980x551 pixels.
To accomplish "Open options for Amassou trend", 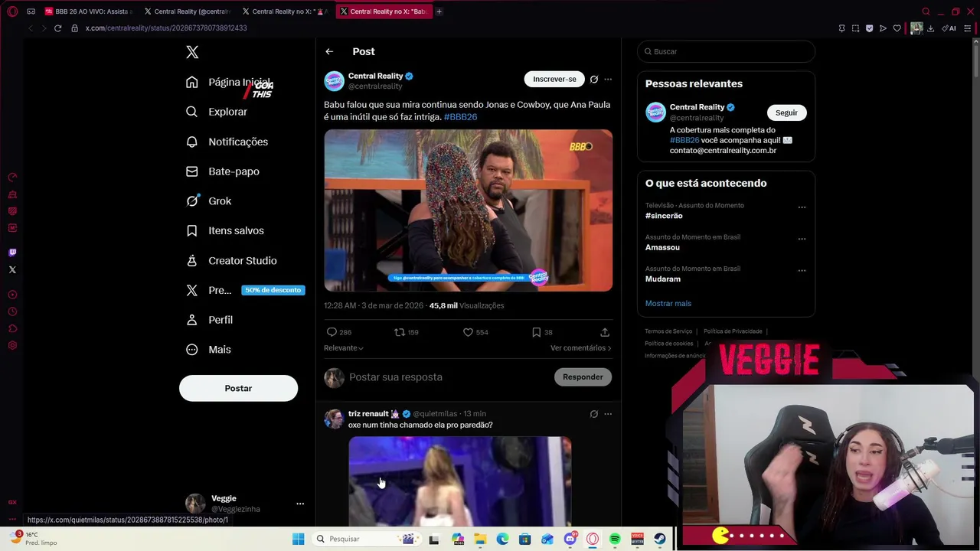I will (x=802, y=239).
